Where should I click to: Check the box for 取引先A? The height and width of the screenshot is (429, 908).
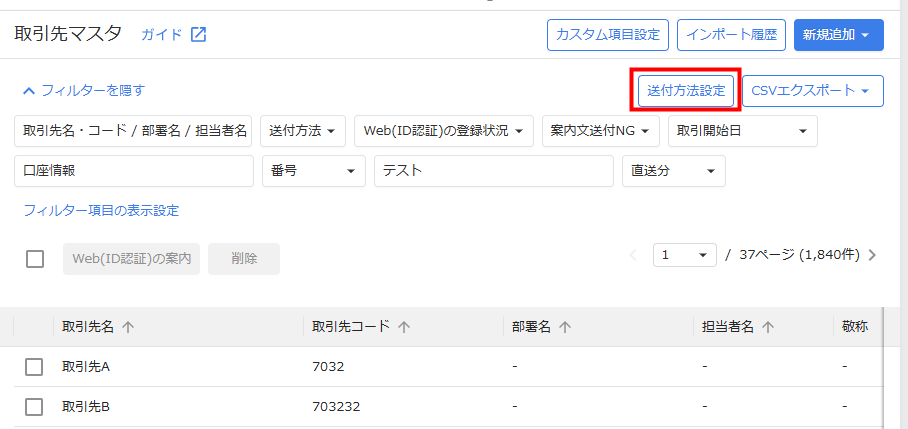(x=34, y=367)
